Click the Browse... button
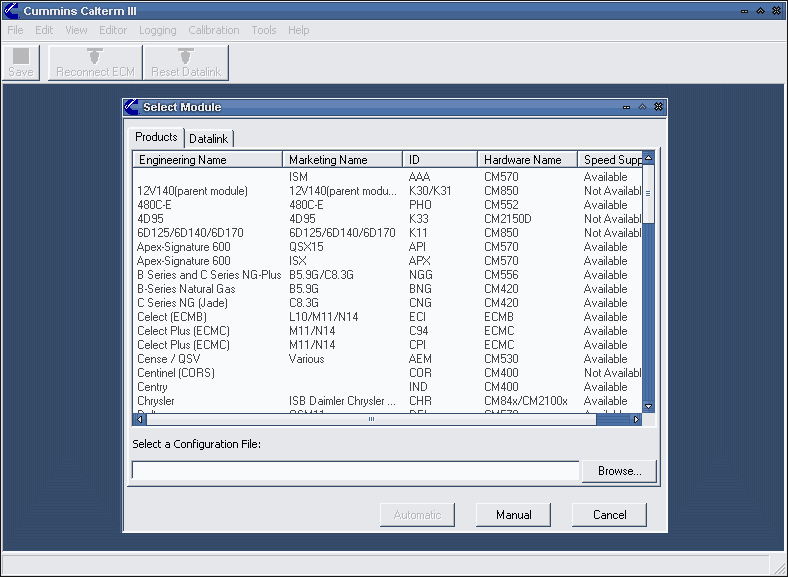The width and height of the screenshot is (788, 577). (619, 471)
